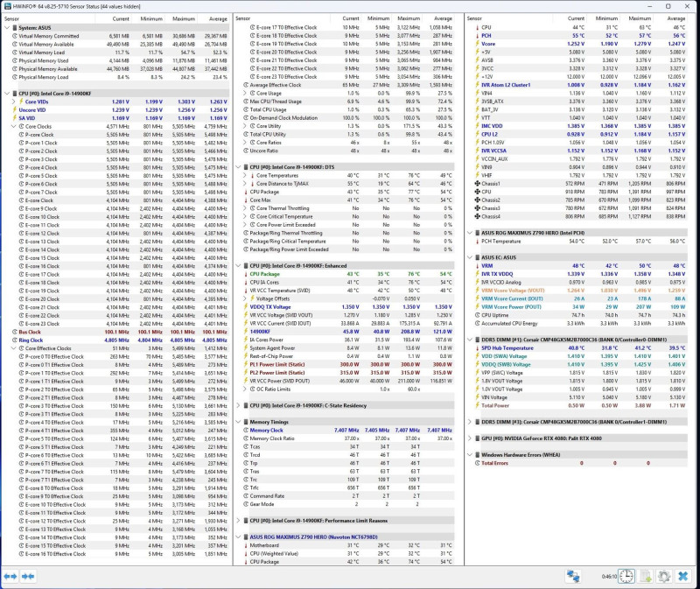The height and width of the screenshot is (589, 700).
Task: Collapse the Memory Timings group
Action: [238, 422]
